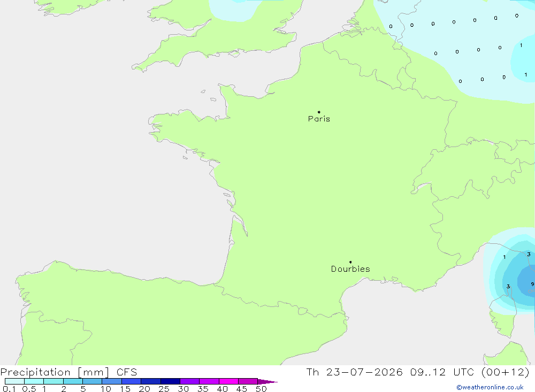
Task: Pick the 45–50 mm legend color swatch
Action: (248, 381)
